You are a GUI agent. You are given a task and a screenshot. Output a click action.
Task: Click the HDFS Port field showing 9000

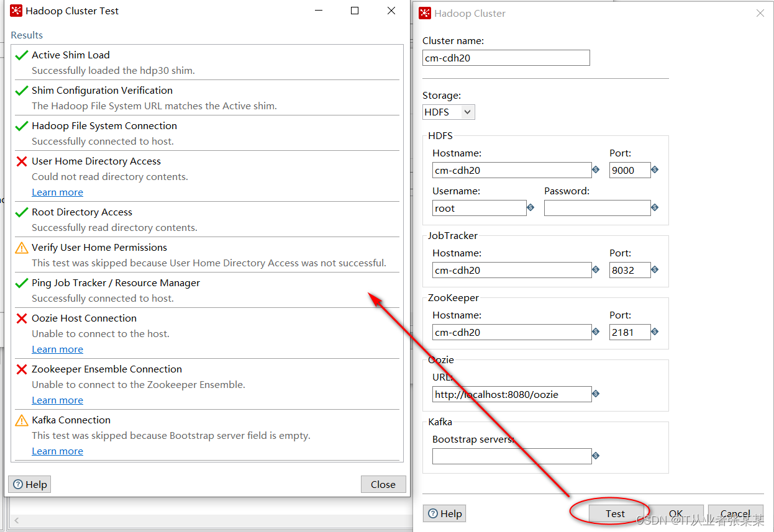click(x=630, y=170)
